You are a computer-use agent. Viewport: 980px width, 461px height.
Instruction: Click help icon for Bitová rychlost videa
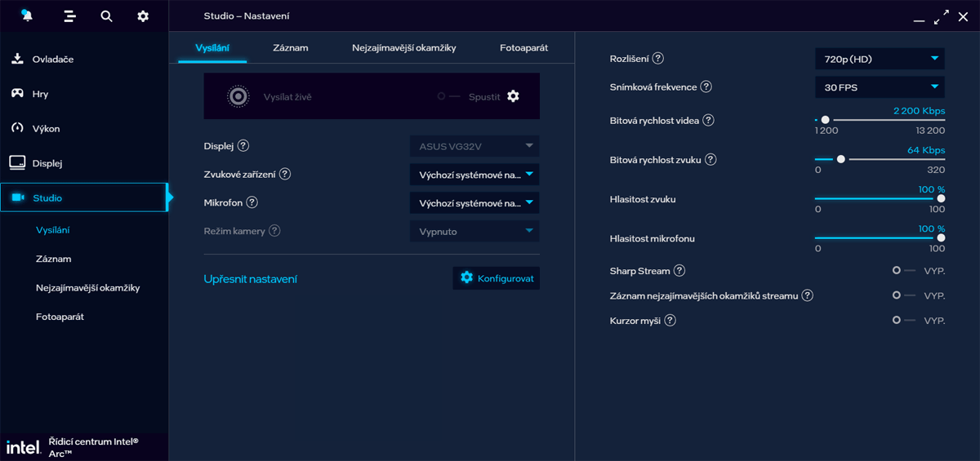pyautogui.click(x=708, y=121)
